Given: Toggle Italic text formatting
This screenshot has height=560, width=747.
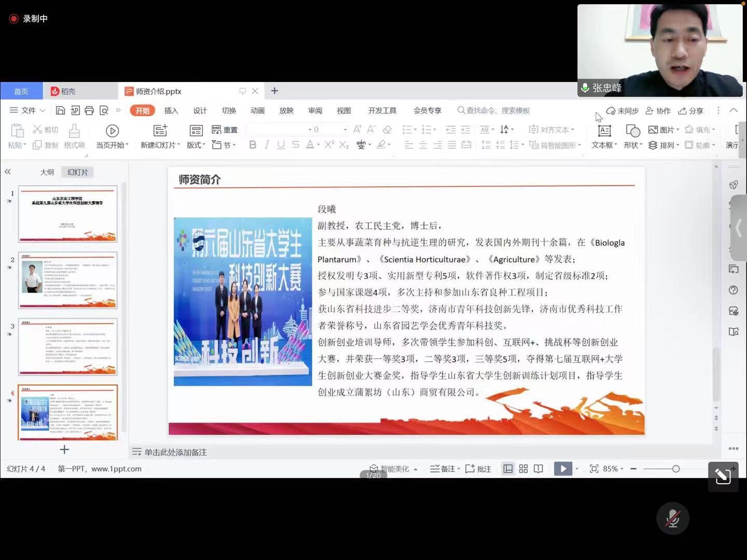Looking at the screenshot, I should (x=267, y=145).
